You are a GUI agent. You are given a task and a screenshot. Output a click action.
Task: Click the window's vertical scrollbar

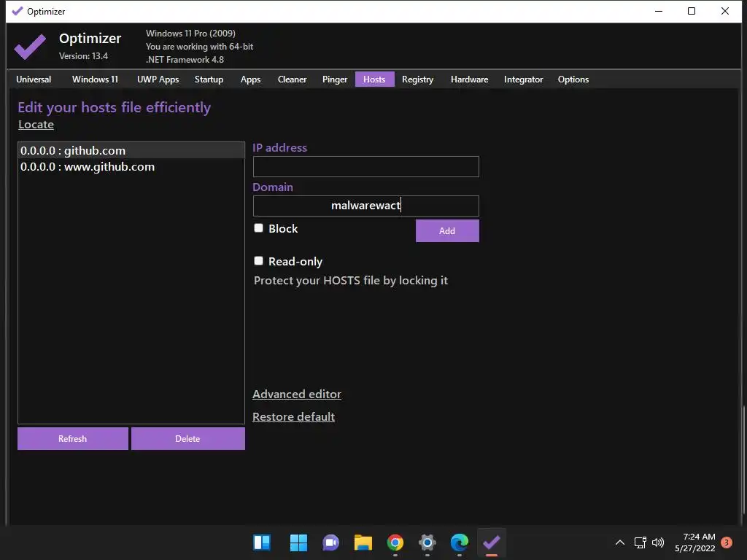[743, 459]
